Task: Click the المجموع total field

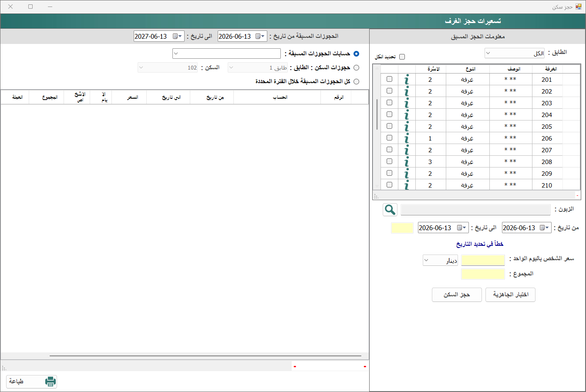Action: click(483, 274)
